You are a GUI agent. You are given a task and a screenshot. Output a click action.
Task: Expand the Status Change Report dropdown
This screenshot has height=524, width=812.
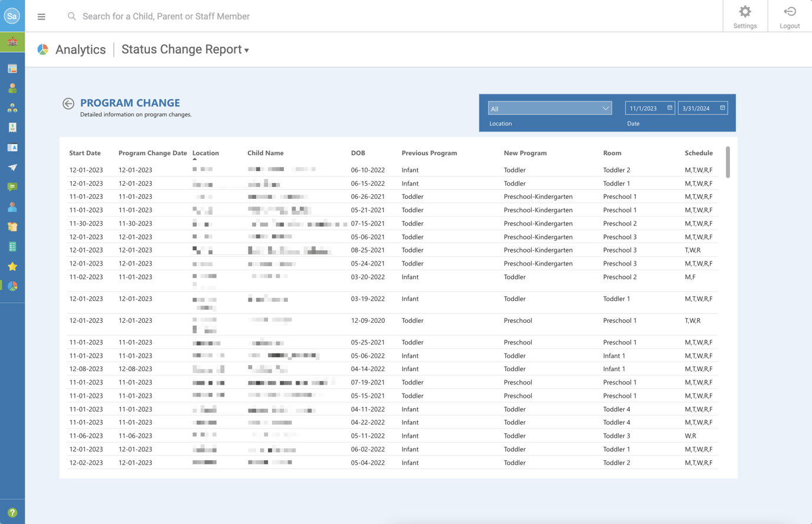[x=185, y=50]
